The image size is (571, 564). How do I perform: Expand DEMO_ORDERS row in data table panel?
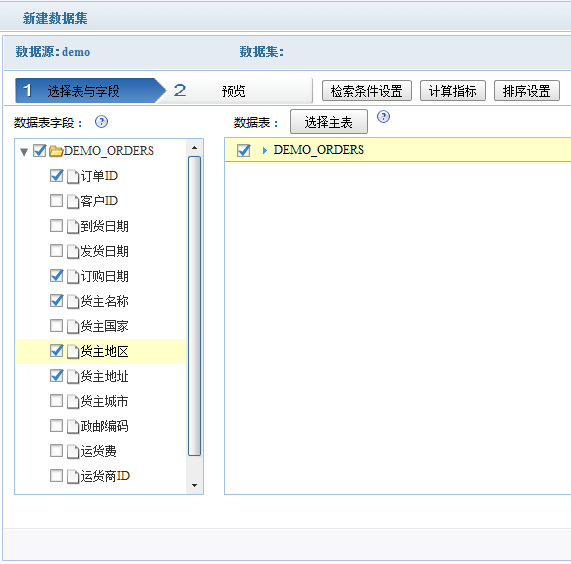point(265,150)
